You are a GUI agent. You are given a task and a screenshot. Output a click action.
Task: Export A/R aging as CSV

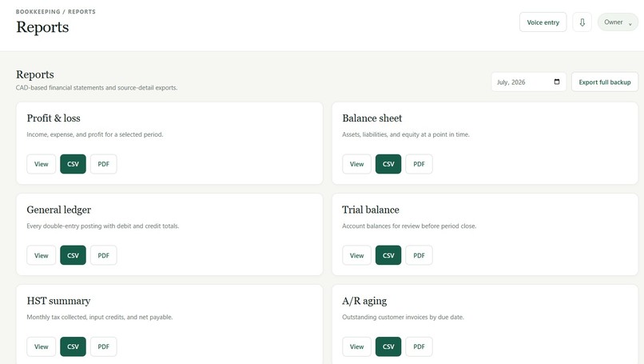click(x=388, y=346)
